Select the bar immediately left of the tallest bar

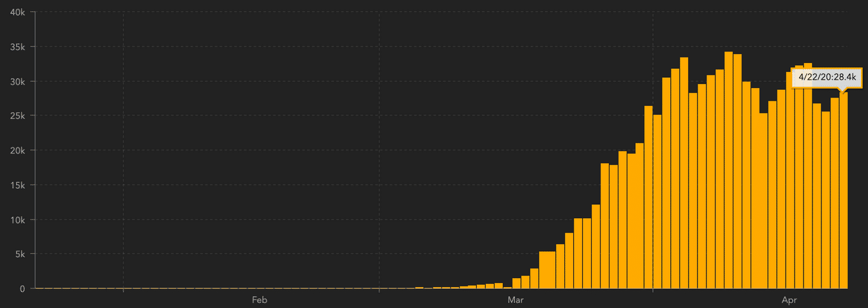point(719,179)
